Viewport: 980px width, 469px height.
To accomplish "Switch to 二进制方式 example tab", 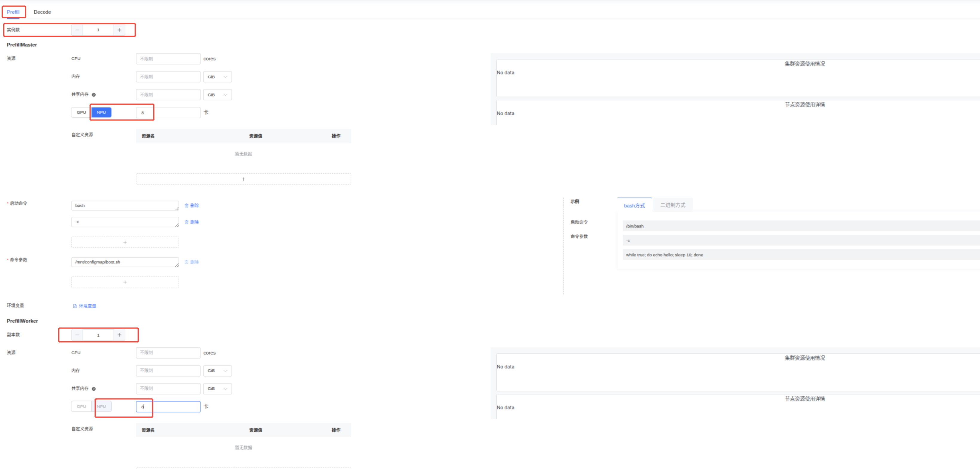I will (x=672, y=205).
